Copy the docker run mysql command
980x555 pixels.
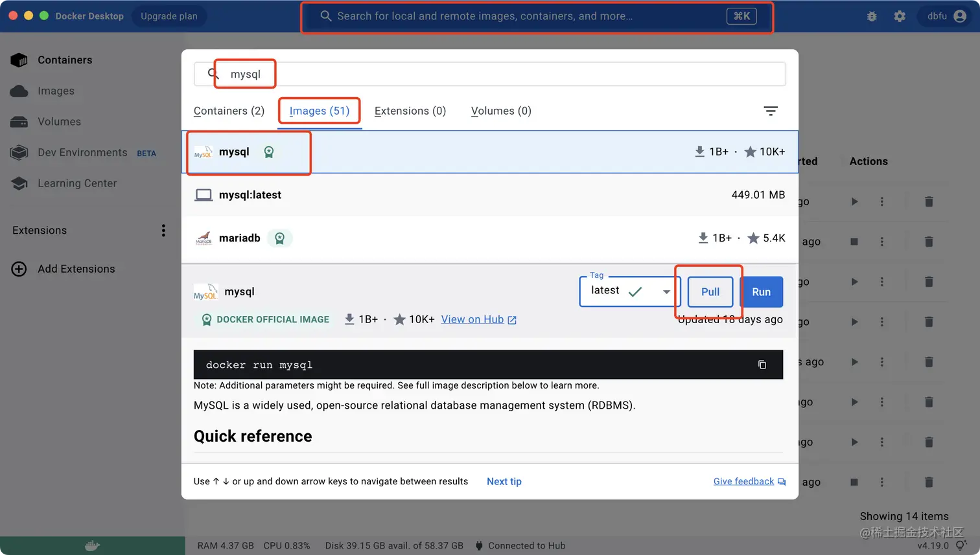point(762,365)
